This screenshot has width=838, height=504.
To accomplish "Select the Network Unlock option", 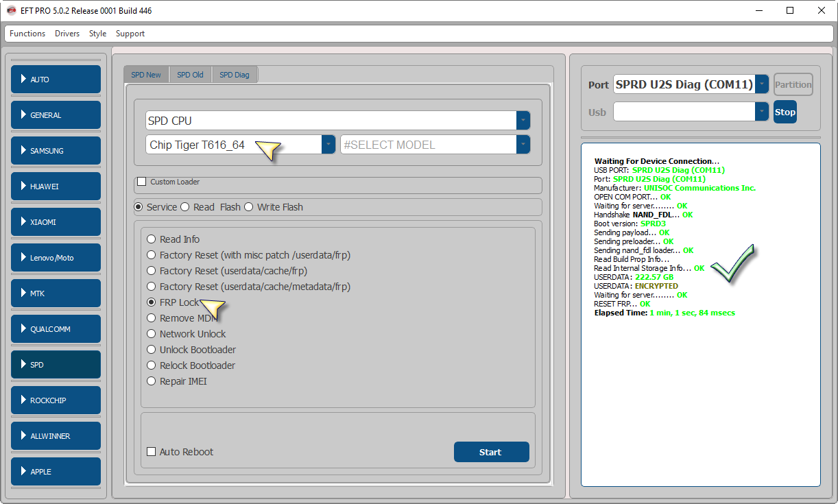I will pyautogui.click(x=152, y=334).
